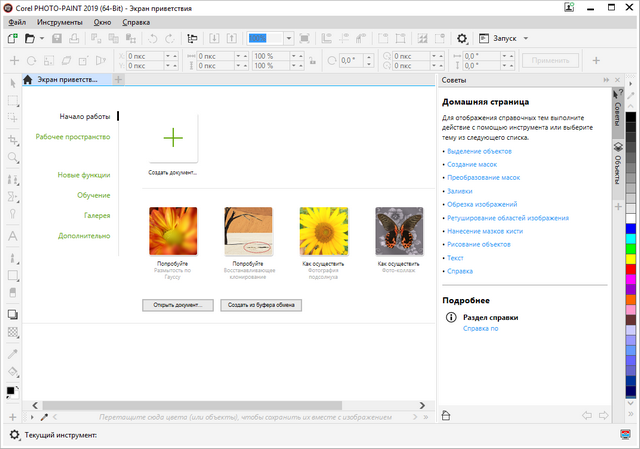Click the New document toolbar icon
Screen dimensions: 640x449
point(12,38)
